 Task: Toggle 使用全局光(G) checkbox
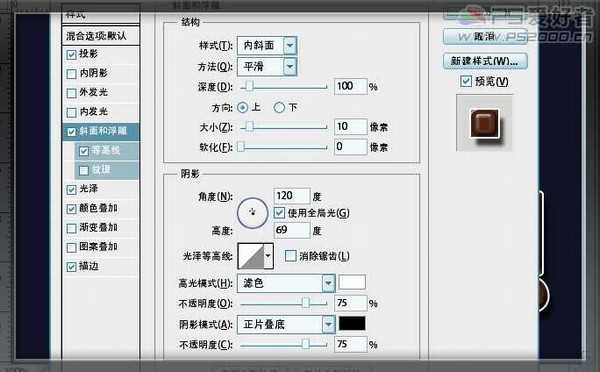(280, 213)
